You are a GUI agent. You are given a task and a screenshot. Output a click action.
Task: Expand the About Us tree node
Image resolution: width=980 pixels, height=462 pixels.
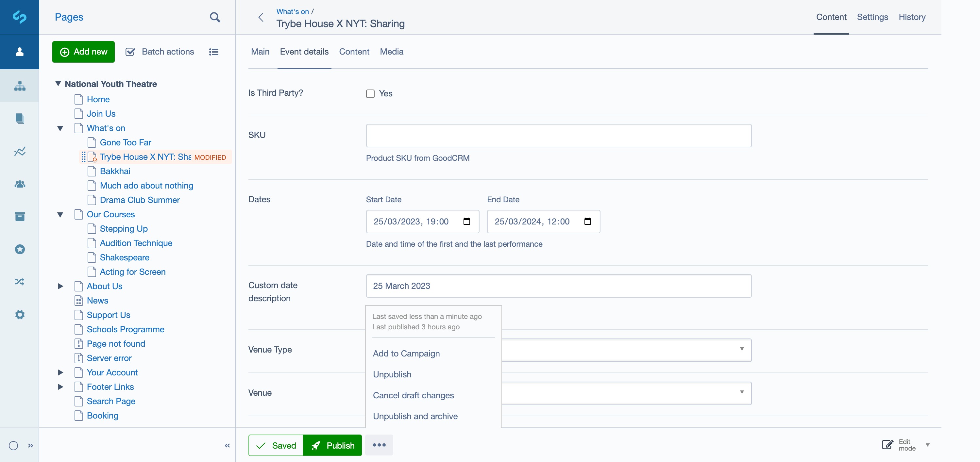[60, 286]
